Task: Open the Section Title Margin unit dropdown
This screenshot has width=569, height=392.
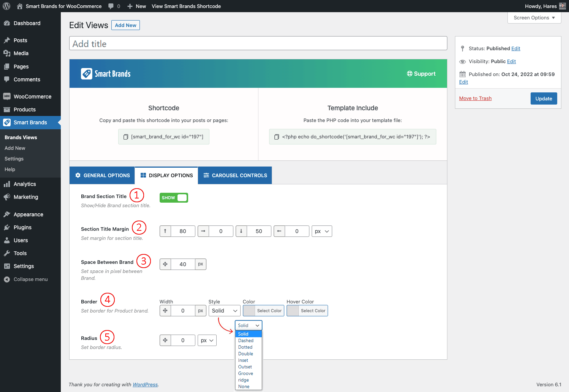Action: pyautogui.click(x=322, y=231)
